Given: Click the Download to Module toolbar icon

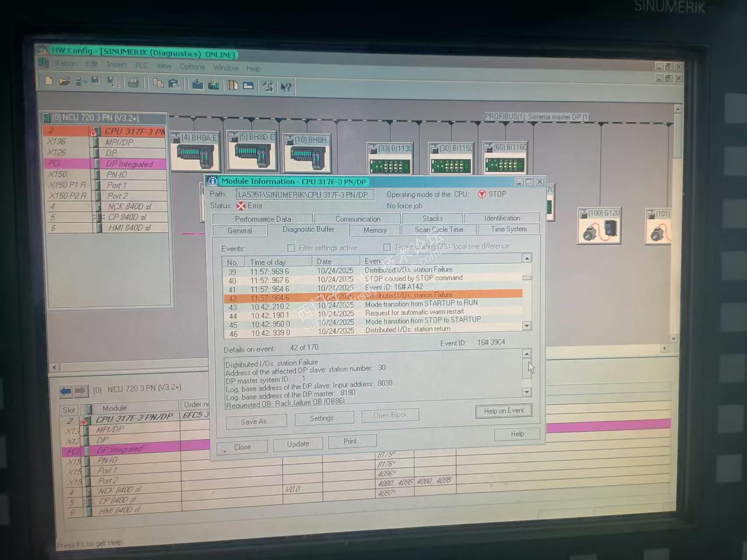Looking at the screenshot, I should pyautogui.click(x=197, y=84).
